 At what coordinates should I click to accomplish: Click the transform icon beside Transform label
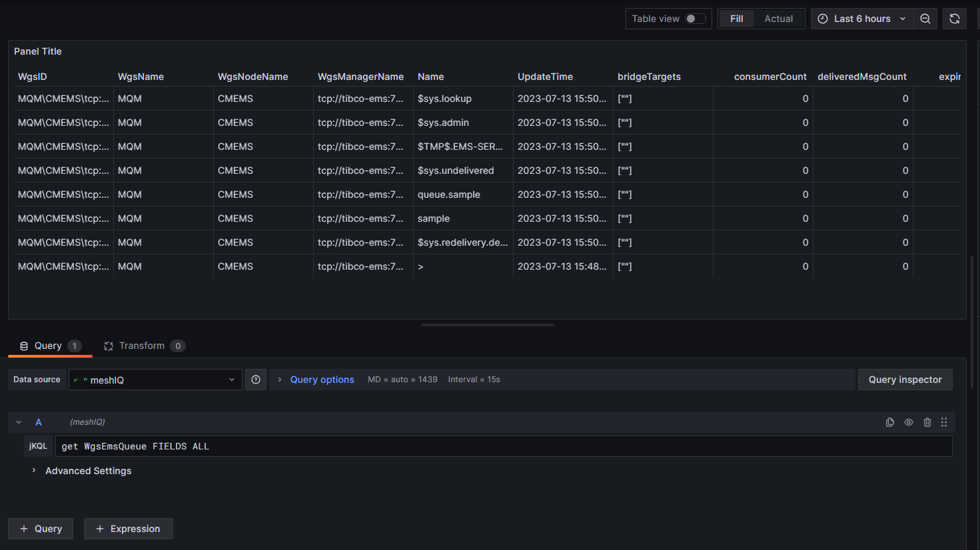click(109, 346)
